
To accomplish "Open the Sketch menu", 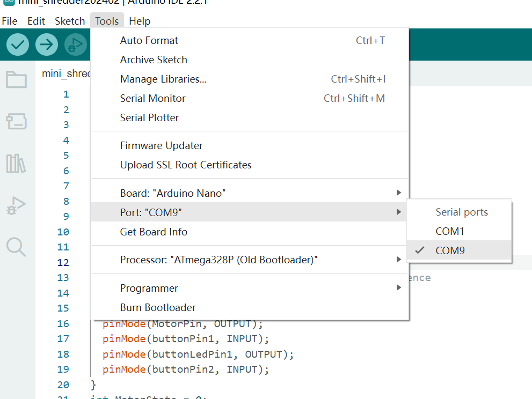I will pyautogui.click(x=70, y=21).
